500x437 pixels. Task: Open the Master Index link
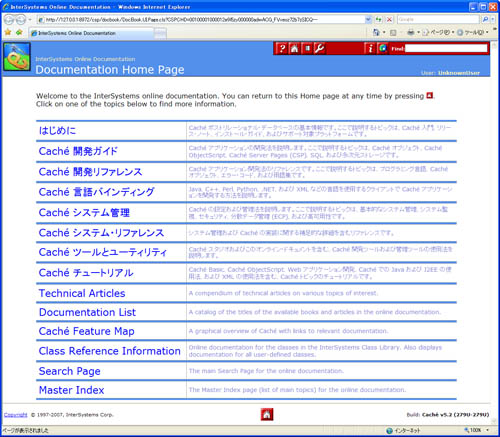pyautogui.click(x=71, y=390)
